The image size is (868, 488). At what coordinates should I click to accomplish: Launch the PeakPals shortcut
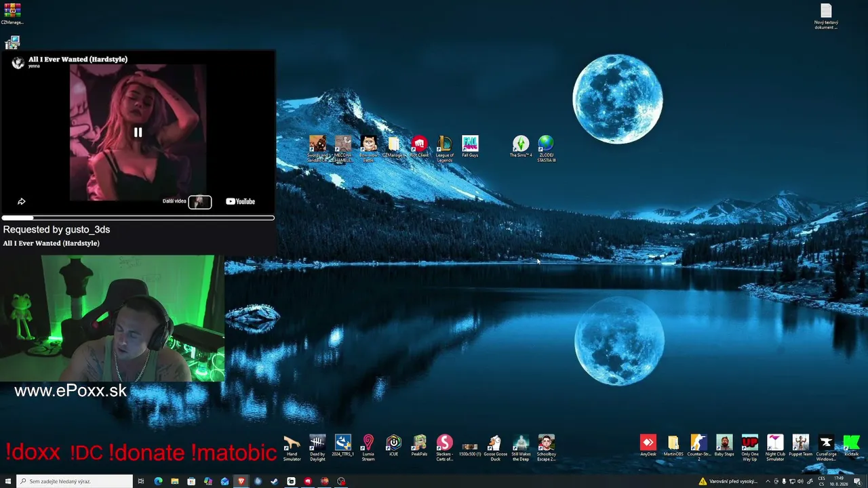[419, 447]
